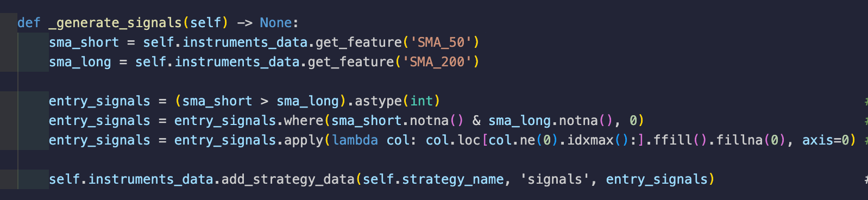Click the int type inside astype
The height and width of the screenshot is (200, 868).
422,101
